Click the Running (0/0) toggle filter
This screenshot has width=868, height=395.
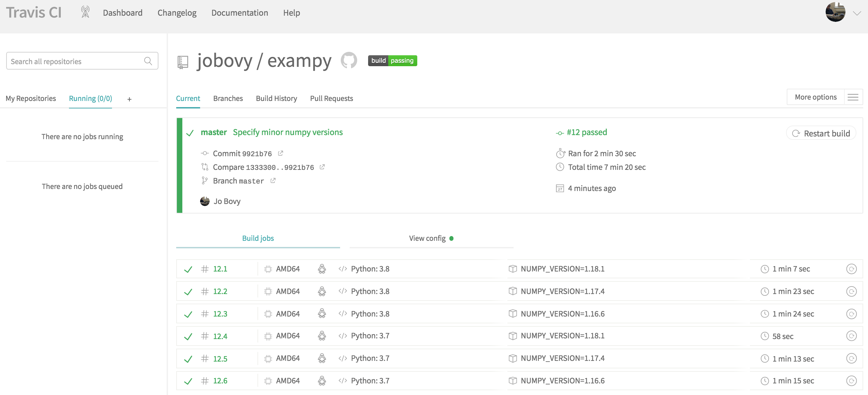point(90,99)
